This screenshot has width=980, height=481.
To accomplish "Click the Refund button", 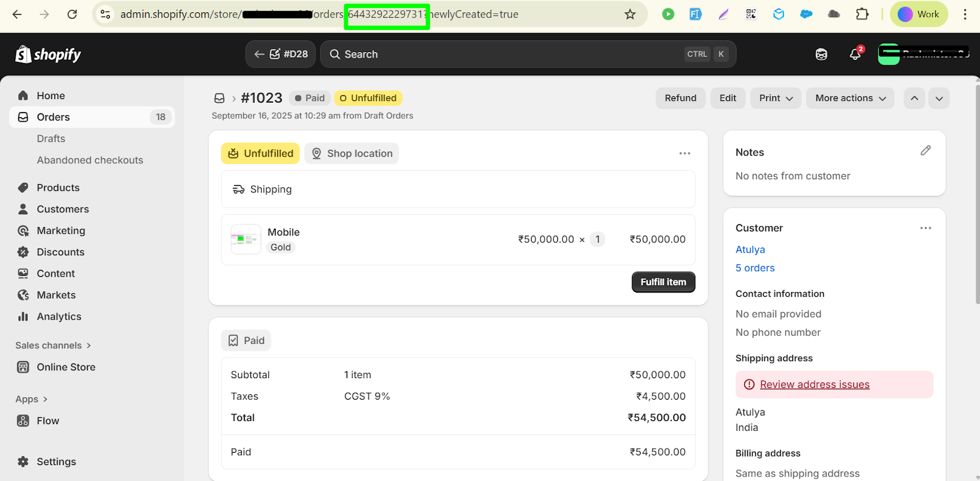I will (680, 98).
